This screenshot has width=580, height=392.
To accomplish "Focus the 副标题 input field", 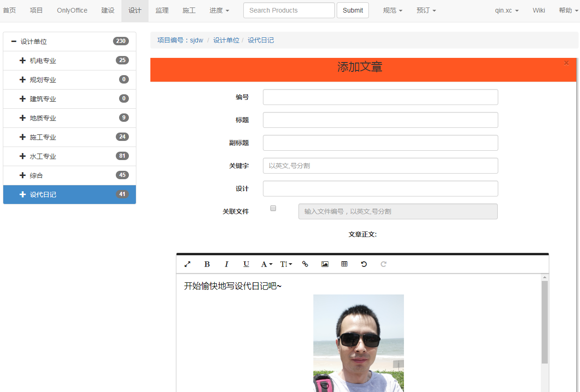I will coord(381,143).
